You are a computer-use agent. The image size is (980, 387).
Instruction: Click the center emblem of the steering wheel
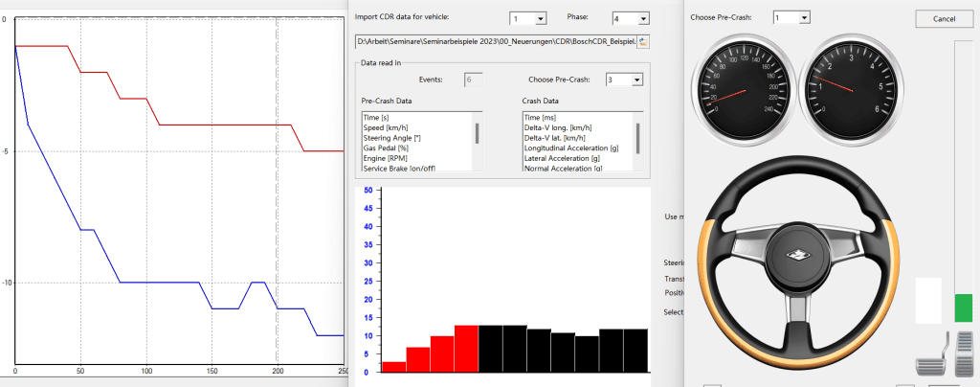pos(793,256)
